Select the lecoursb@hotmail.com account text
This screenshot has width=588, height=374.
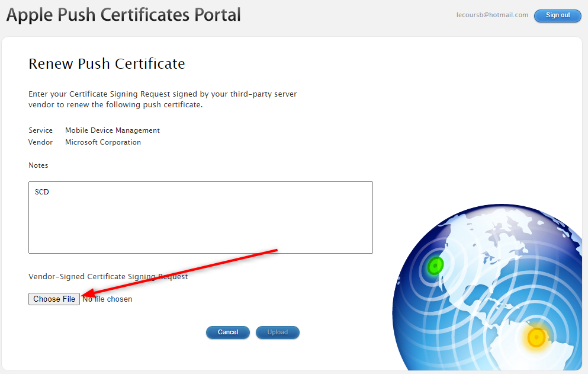[x=492, y=15]
